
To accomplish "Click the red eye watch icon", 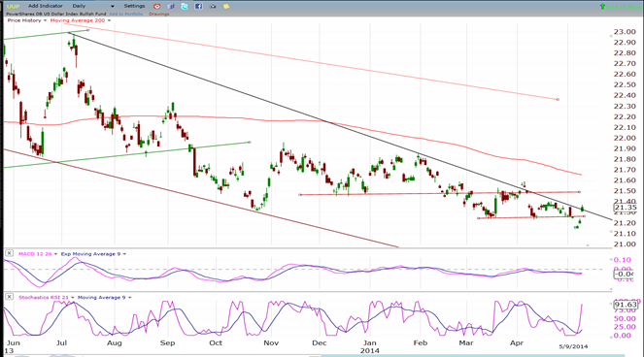I will pos(157,6).
